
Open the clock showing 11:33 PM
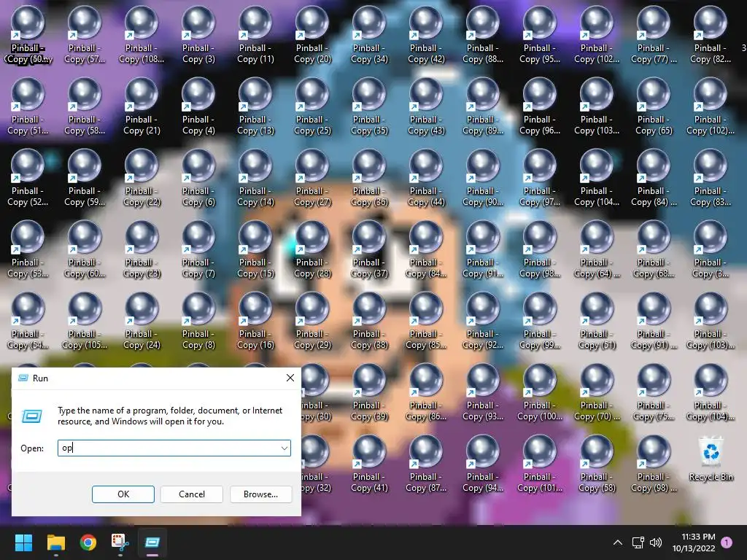coord(694,542)
